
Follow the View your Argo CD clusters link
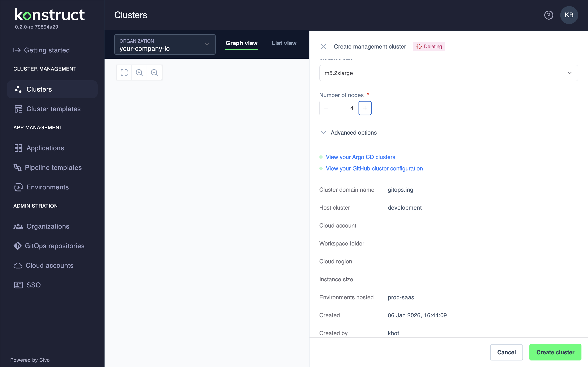pos(360,157)
